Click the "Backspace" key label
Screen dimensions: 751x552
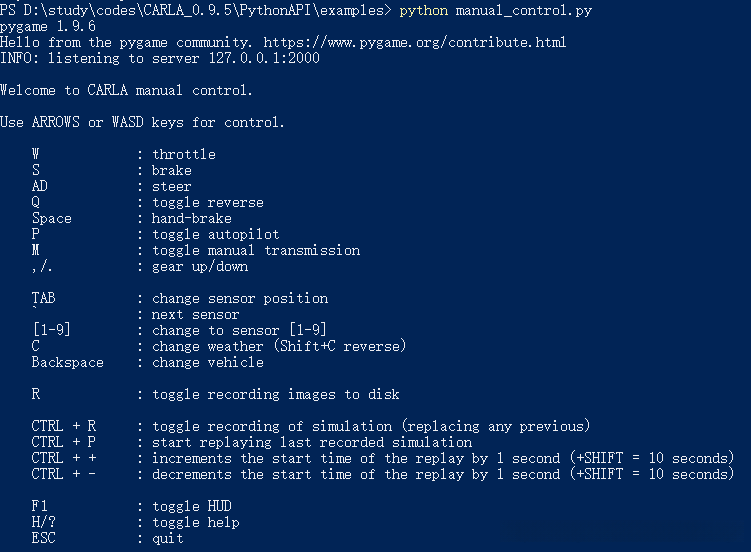[67, 363]
